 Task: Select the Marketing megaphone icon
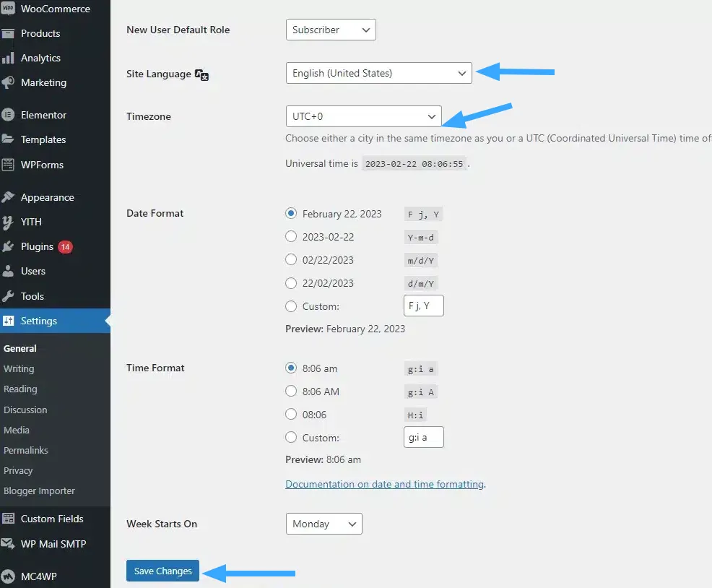9,82
